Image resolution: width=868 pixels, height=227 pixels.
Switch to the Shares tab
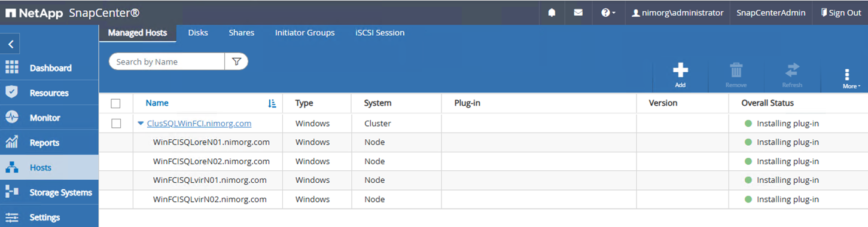coord(242,33)
